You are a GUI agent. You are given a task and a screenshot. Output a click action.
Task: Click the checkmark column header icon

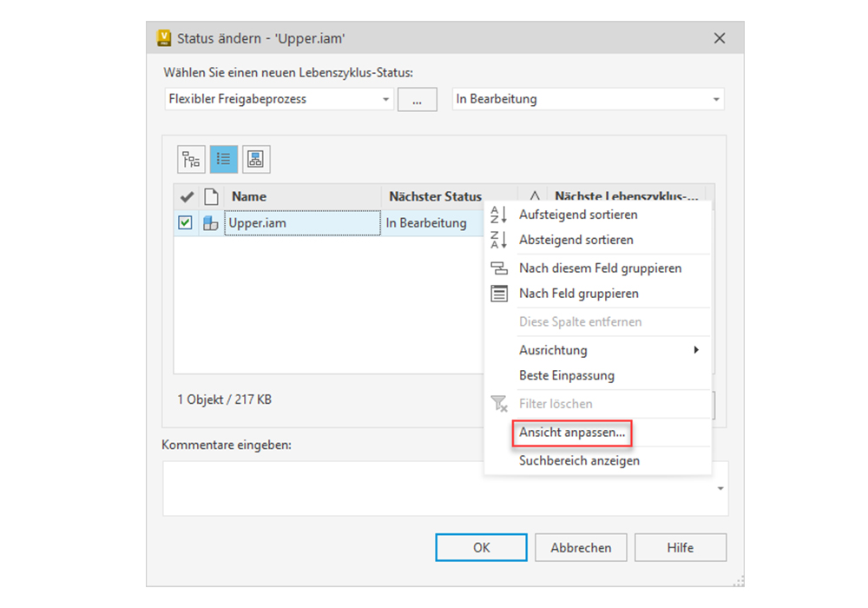(186, 196)
